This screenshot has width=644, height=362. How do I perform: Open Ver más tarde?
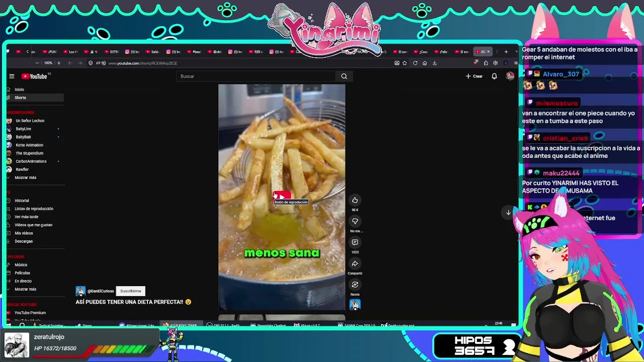pyautogui.click(x=26, y=217)
